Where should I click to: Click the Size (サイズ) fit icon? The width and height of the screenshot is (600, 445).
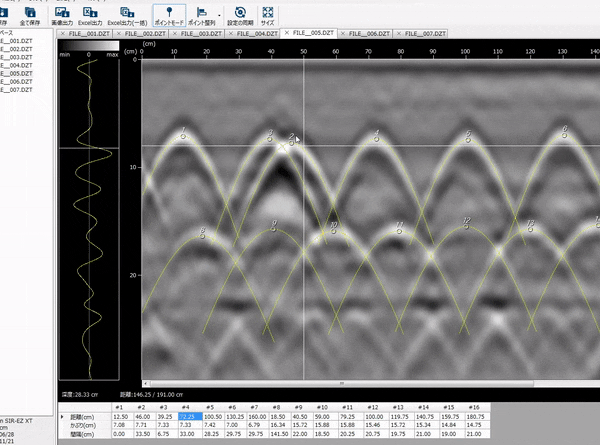[x=267, y=14]
